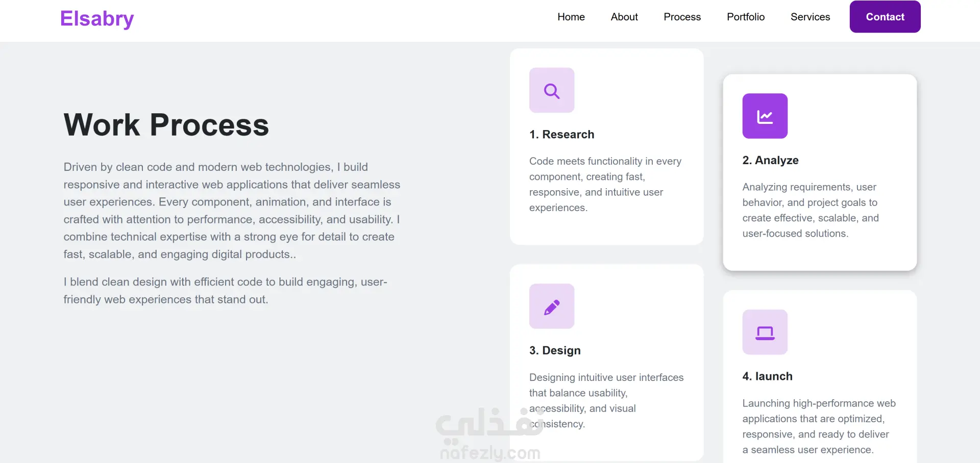Open the About nav item

click(624, 17)
